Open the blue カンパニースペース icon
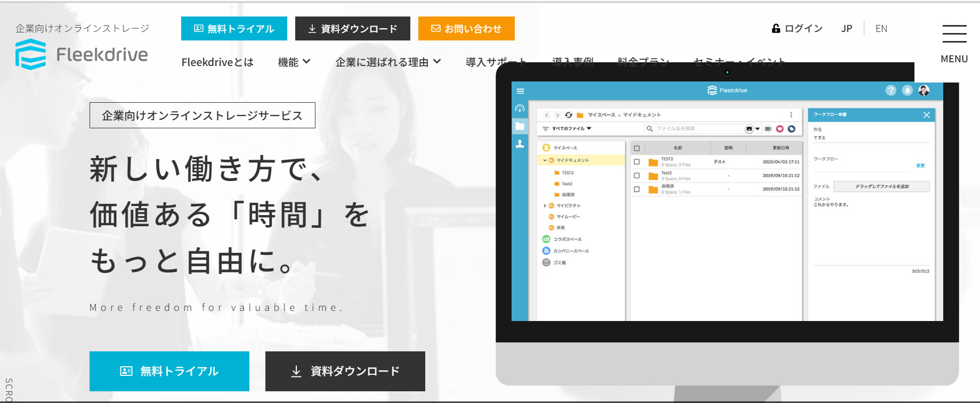This screenshot has width=980, height=403. coord(546,251)
